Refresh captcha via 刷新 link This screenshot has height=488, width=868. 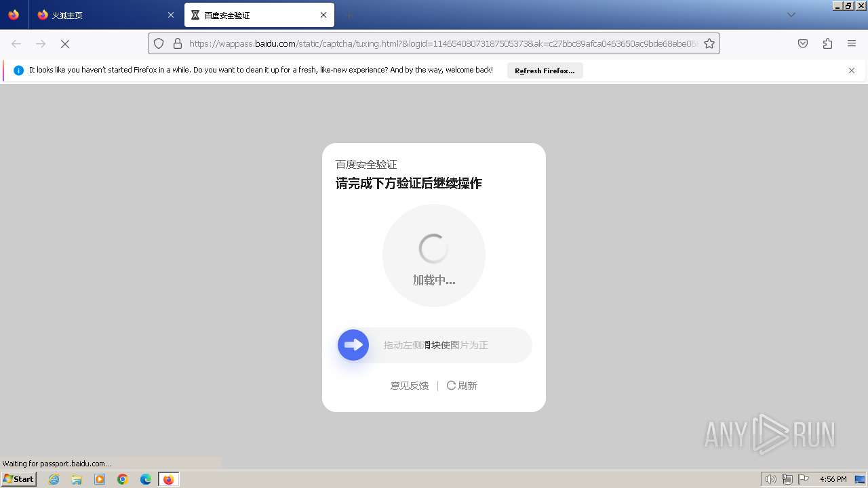click(462, 386)
